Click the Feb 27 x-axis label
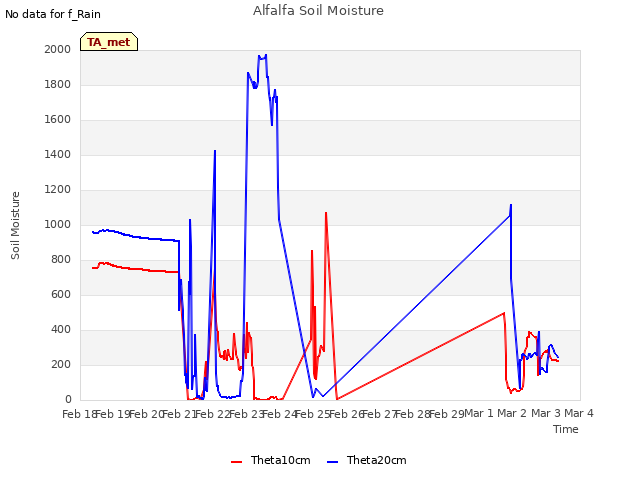640x480 pixels. tap(380, 414)
